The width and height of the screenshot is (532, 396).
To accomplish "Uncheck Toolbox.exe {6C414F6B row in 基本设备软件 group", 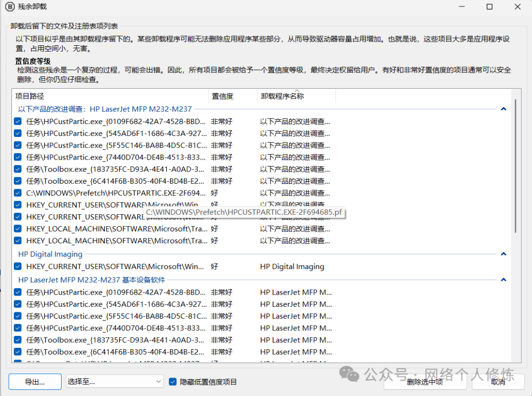I will pos(18,352).
